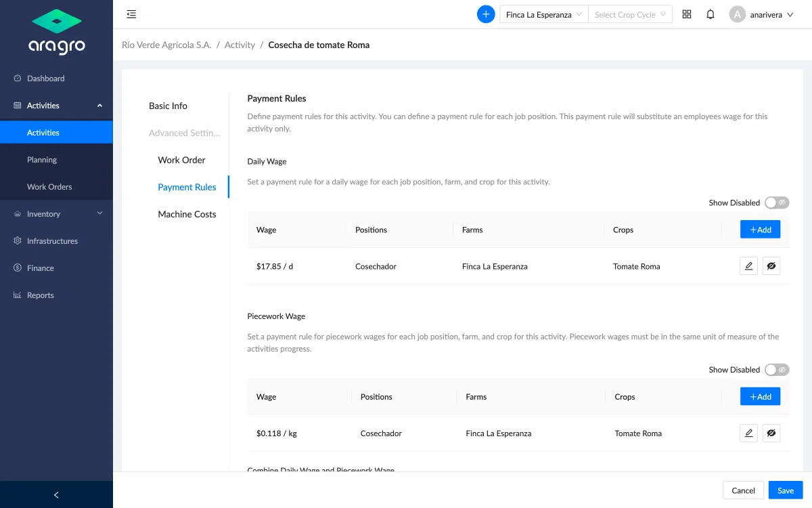Screen dimensions: 812x508
Task: Click the Dashboard gauge icon
Action: click(18, 79)
